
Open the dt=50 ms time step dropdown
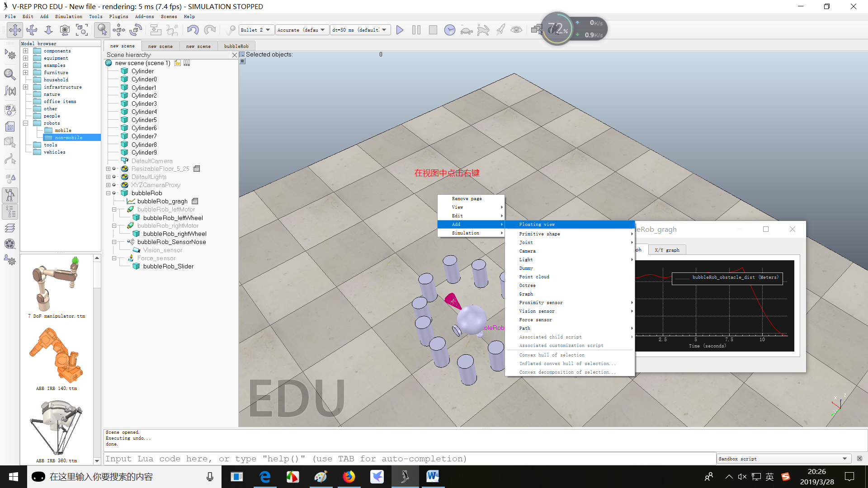[x=360, y=30]
